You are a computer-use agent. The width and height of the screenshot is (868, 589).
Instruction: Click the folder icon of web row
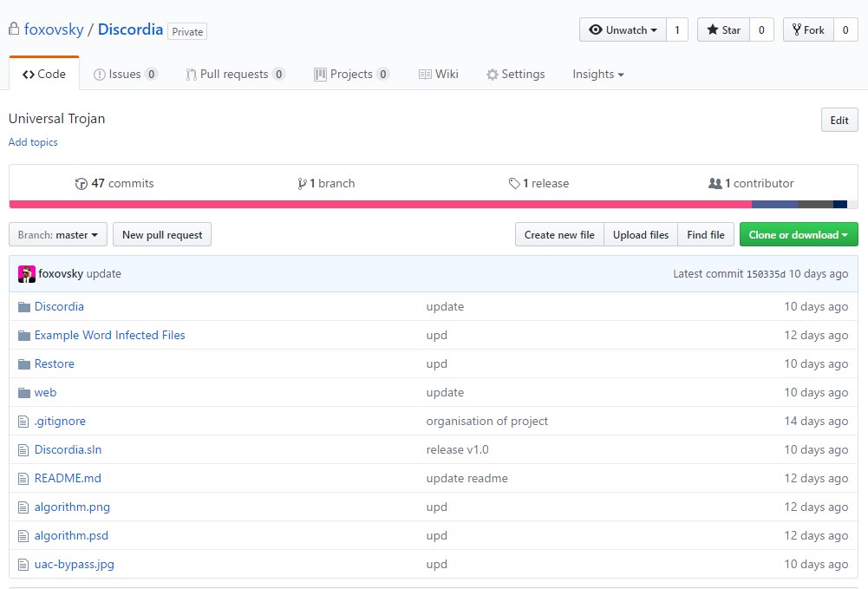pyautogui.click(x=23, y=393)
